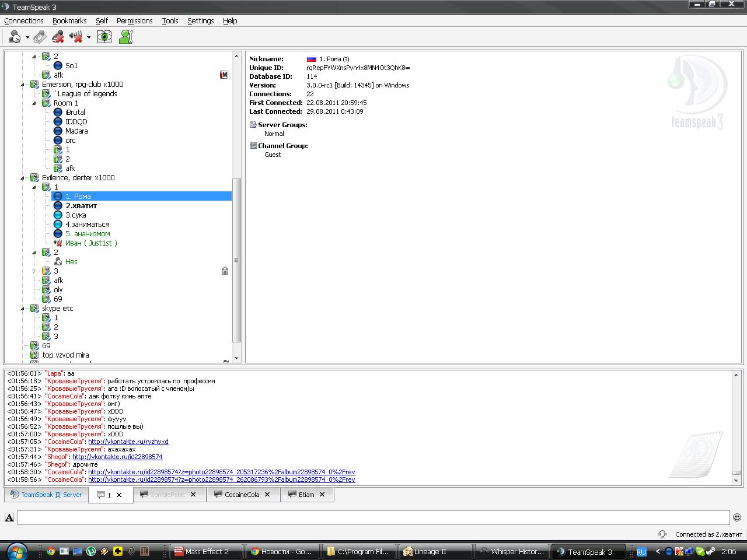
Task: Open CocaineCola photo link at 01:58:30
Action: tap(222, 473)
